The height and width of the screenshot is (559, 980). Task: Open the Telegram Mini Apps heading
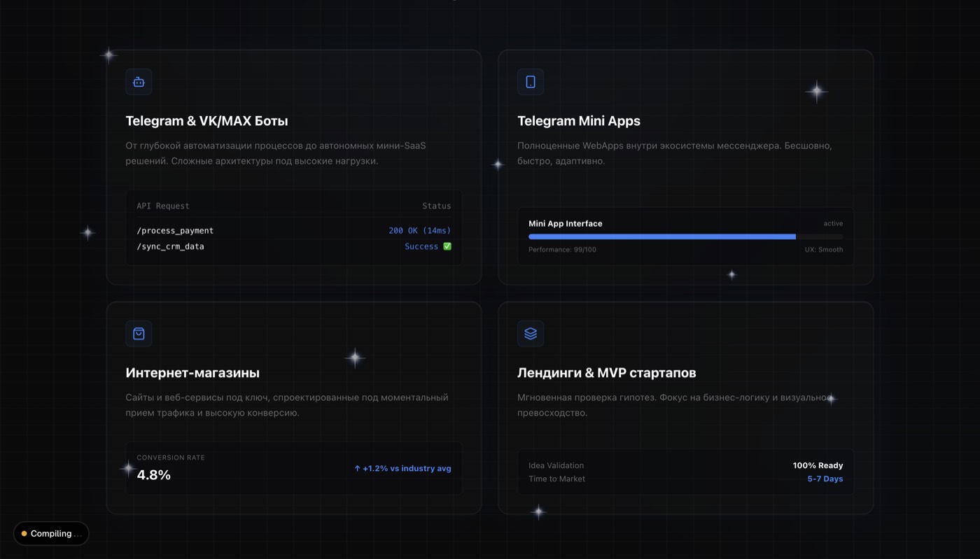[x=579, y=121]
